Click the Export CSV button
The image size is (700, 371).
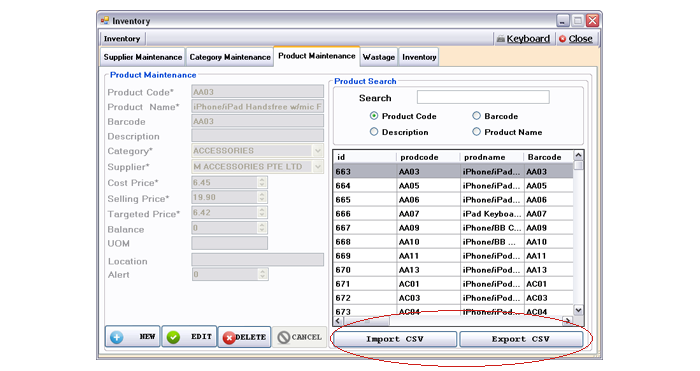521,339
